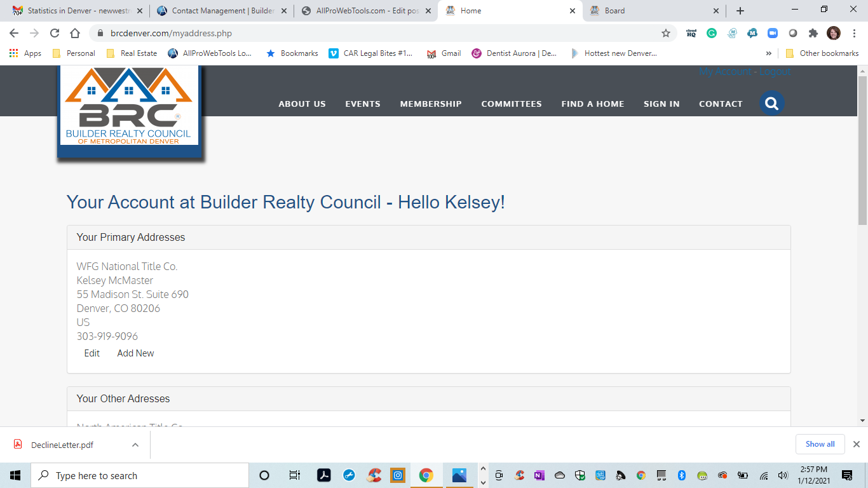The height and width of the screenshot is (488, 868).
Task: Click the Logout link
Action: pyautogui.click(x=775, y=71)
